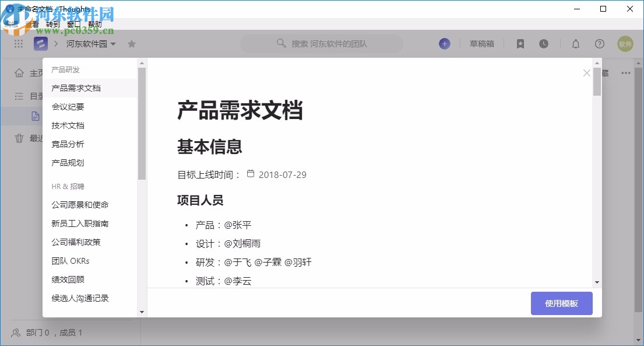This screenshot has height=346, width=644.
Task: Create a new document with the plus icon
Action: (x=444, y=44)
